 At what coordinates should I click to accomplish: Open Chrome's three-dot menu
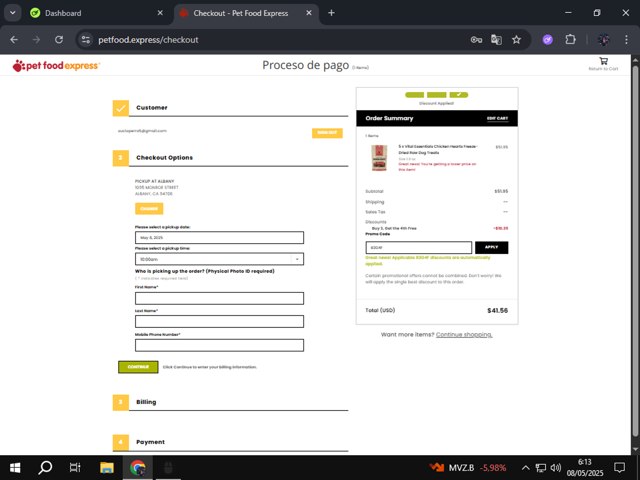pos(626,40)
